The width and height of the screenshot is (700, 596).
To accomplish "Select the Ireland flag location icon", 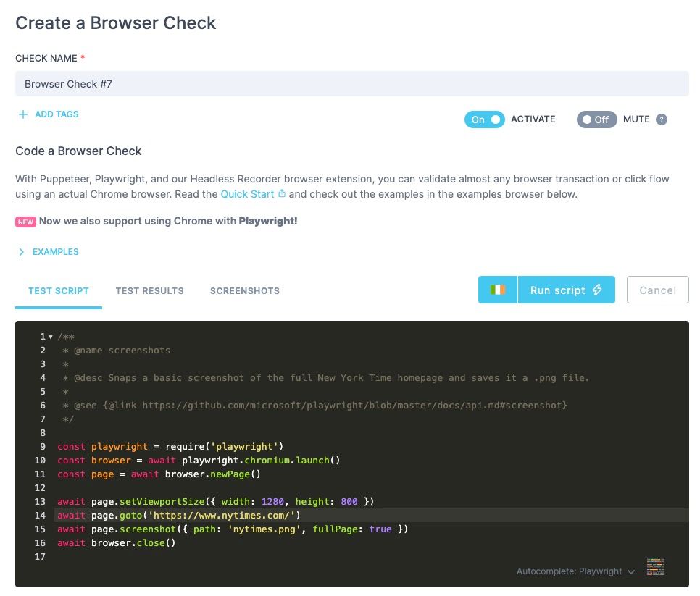I will [x=497, y=290].
